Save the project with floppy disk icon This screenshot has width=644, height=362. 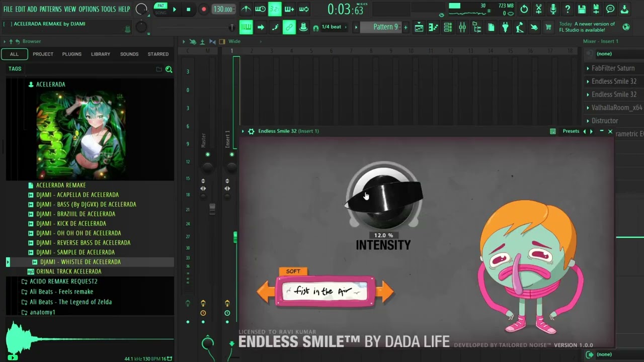(x=582, y=9)
